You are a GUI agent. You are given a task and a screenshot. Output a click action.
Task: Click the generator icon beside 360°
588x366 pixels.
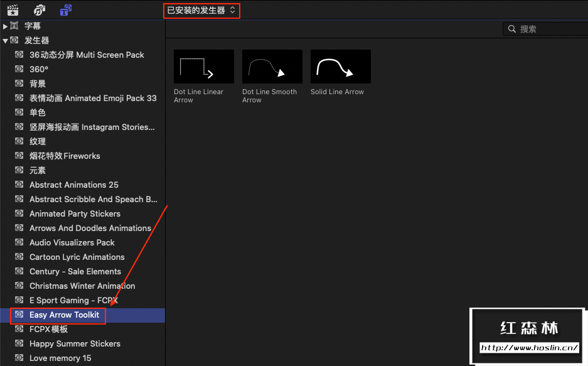19,69
